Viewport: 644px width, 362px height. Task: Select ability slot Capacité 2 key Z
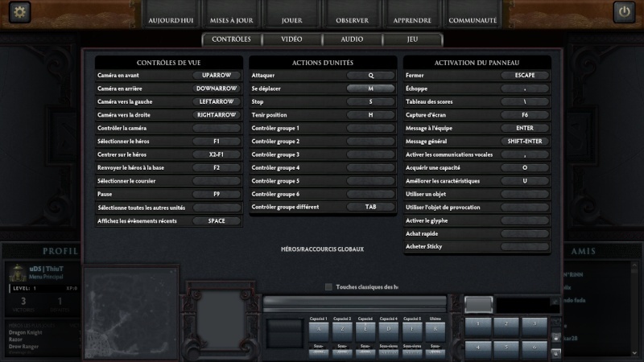click(x=342, y=331)
